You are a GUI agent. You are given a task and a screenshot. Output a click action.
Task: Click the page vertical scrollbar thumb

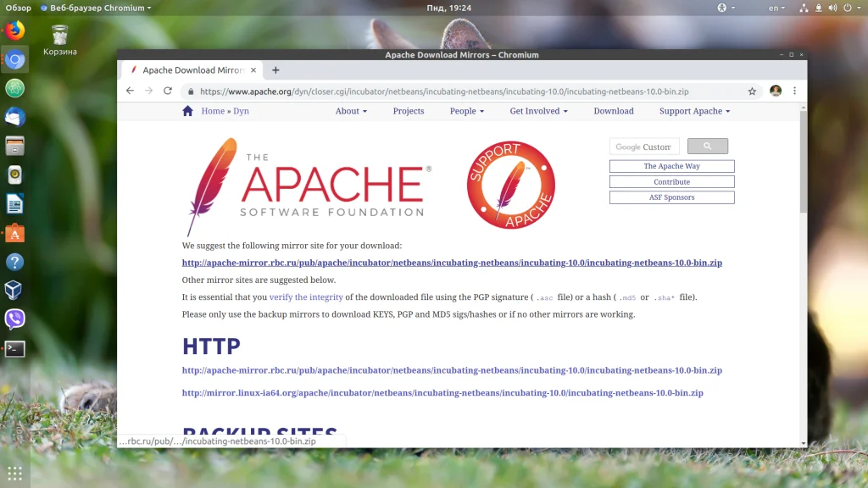(804, 164)
